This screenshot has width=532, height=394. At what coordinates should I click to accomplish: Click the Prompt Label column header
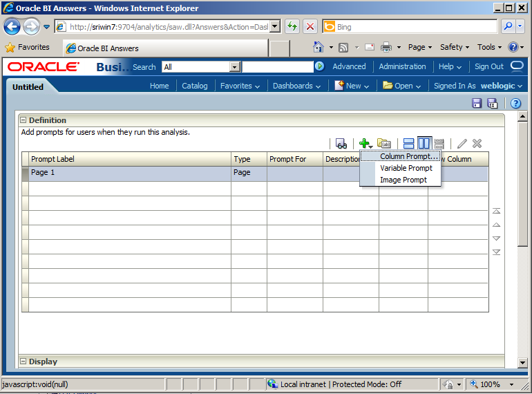pos(130,159)
